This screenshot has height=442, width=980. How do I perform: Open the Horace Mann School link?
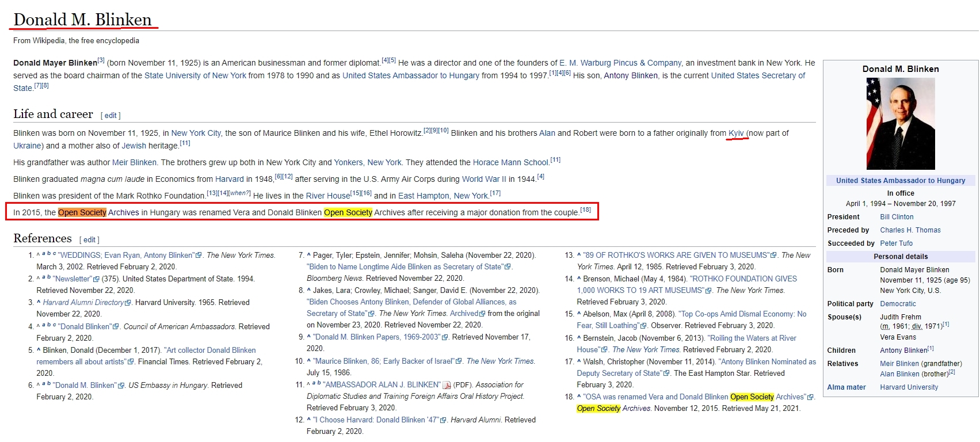(510, 162)
